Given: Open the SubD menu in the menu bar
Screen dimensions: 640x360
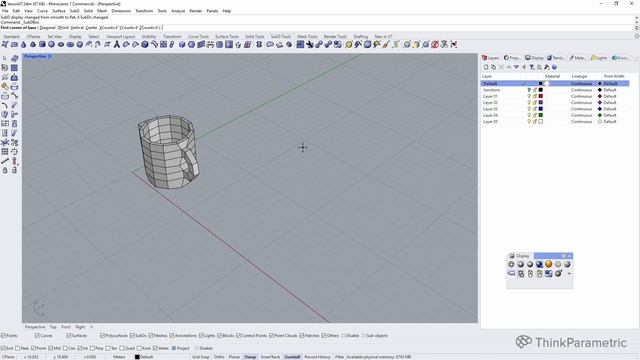Looking at the screenshot, I should 74,11.
